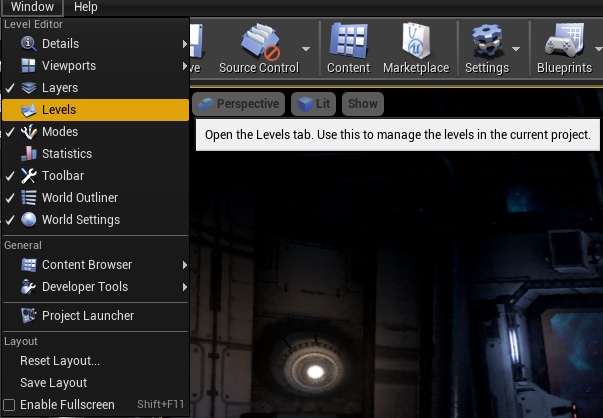Open the Help menu

85,7
